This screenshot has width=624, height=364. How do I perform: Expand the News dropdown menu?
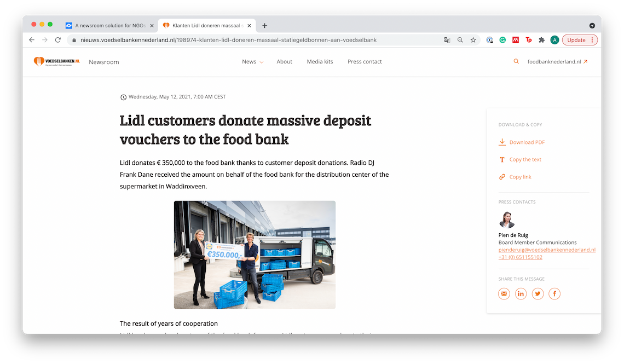(x=252, y=62)
